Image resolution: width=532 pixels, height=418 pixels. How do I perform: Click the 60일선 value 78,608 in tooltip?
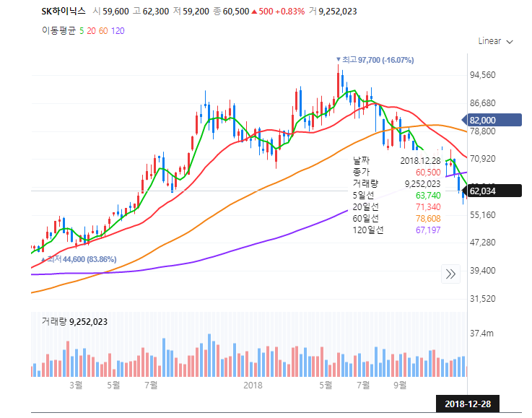click(428, 219)
